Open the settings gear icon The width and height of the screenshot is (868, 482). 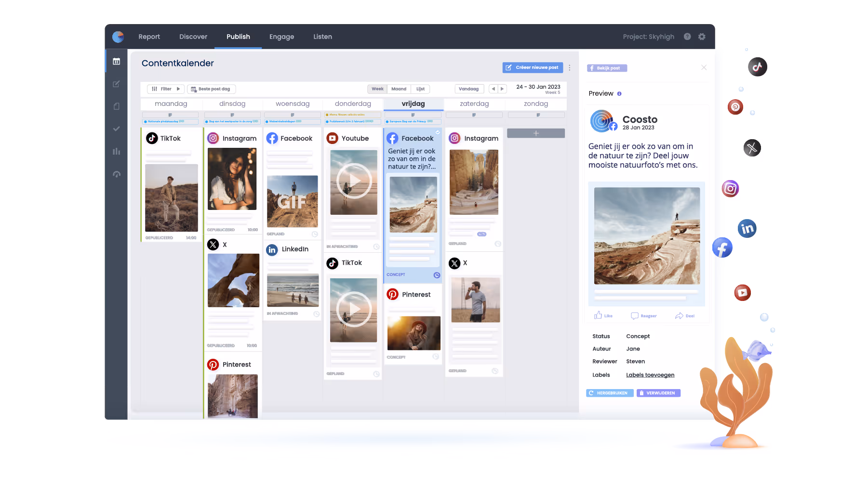[x=702, y=37]
